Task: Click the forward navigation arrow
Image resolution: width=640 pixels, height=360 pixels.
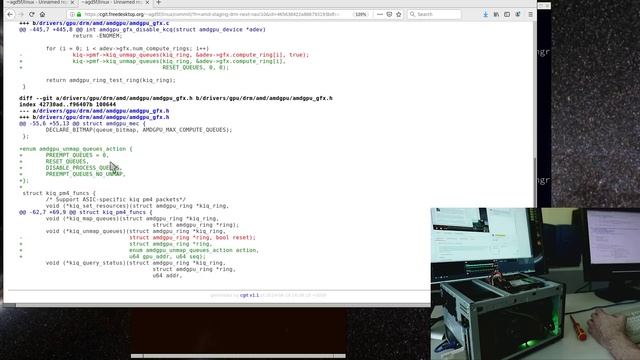Action: click(21, 14)
